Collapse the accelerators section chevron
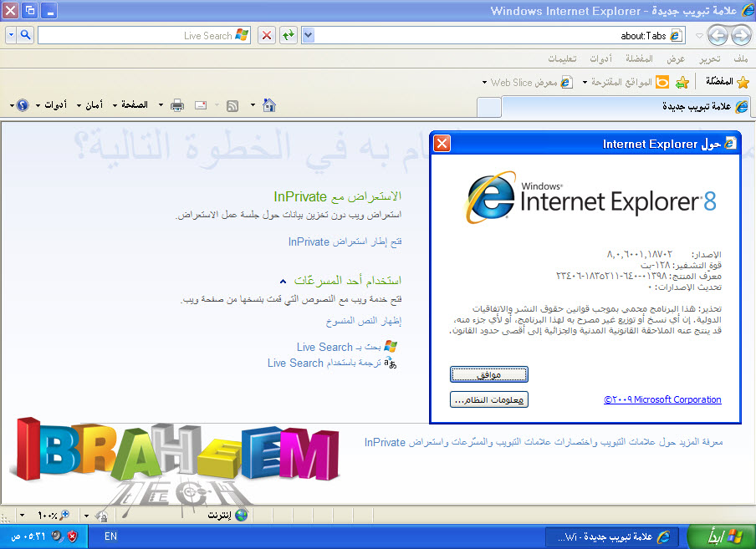The image size is (756, 549). pos(283,282)
